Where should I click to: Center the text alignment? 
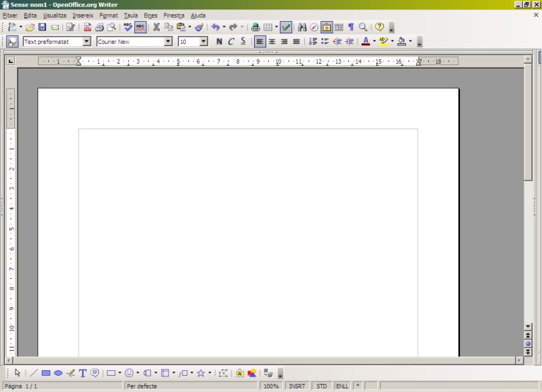tap(272, 42)
